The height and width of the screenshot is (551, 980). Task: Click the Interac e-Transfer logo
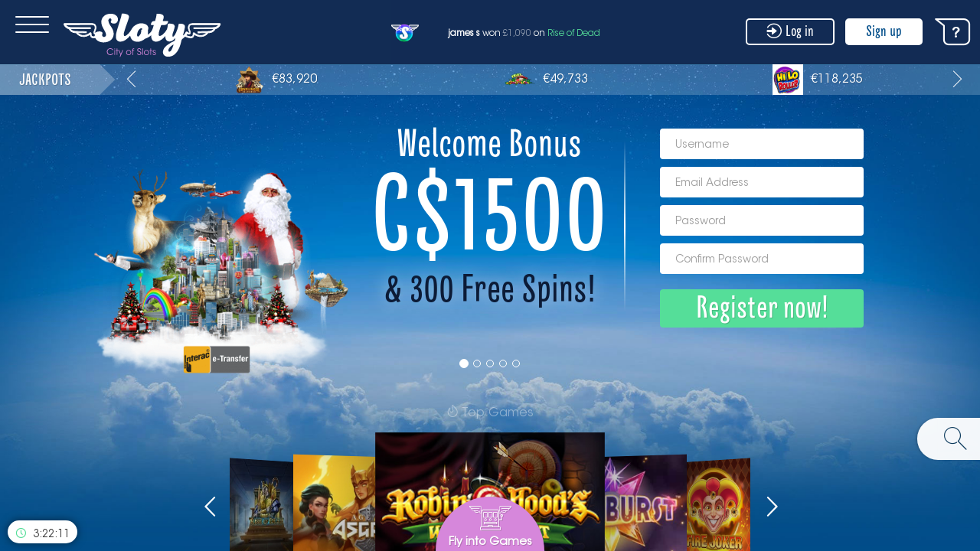(x=217, y=360)
